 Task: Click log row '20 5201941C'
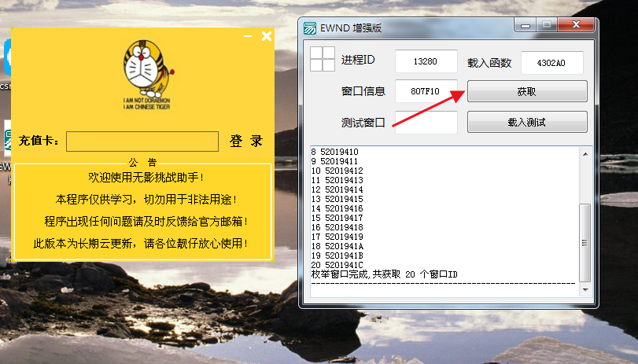[x=337, y=265]
